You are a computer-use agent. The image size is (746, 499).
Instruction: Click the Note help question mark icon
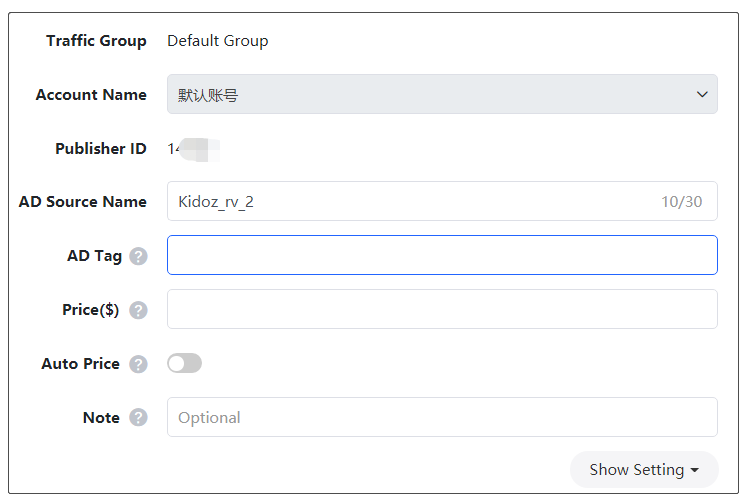pos(138,418)
